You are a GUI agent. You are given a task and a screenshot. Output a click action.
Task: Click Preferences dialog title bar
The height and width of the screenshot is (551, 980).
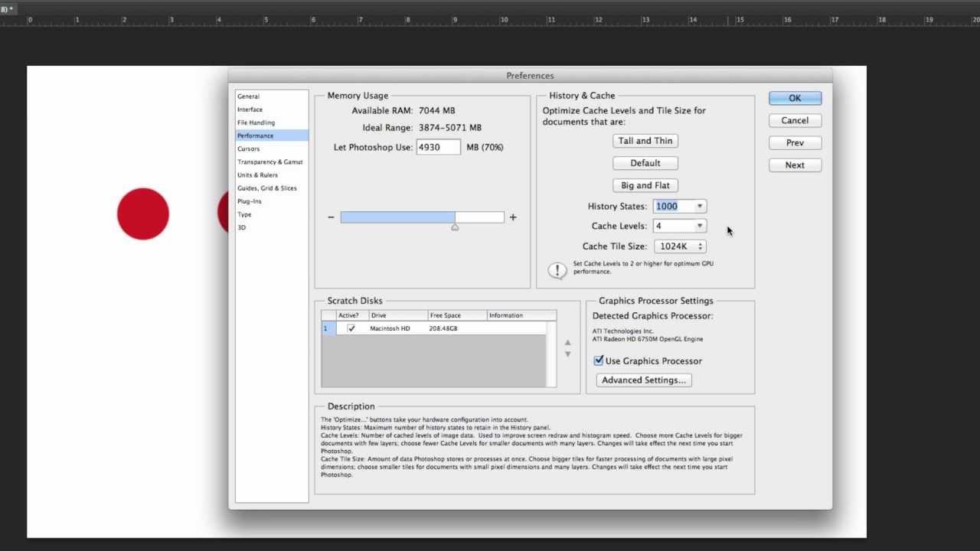click(x=530, y=76)
